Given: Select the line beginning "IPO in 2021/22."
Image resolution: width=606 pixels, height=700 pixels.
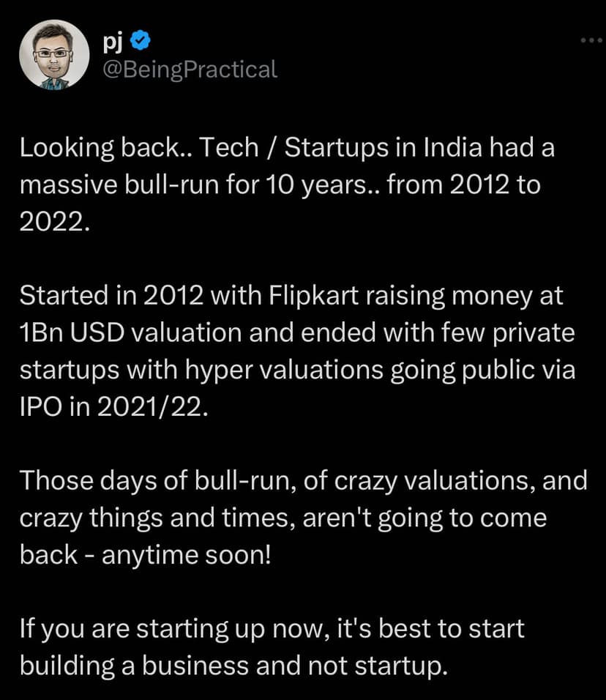Looking at the screenshot, I should click(114, 407).
